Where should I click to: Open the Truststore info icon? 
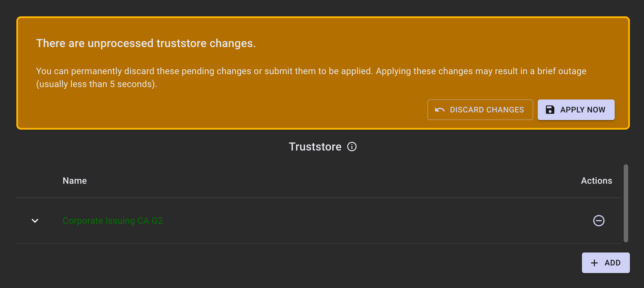[352, 147]
